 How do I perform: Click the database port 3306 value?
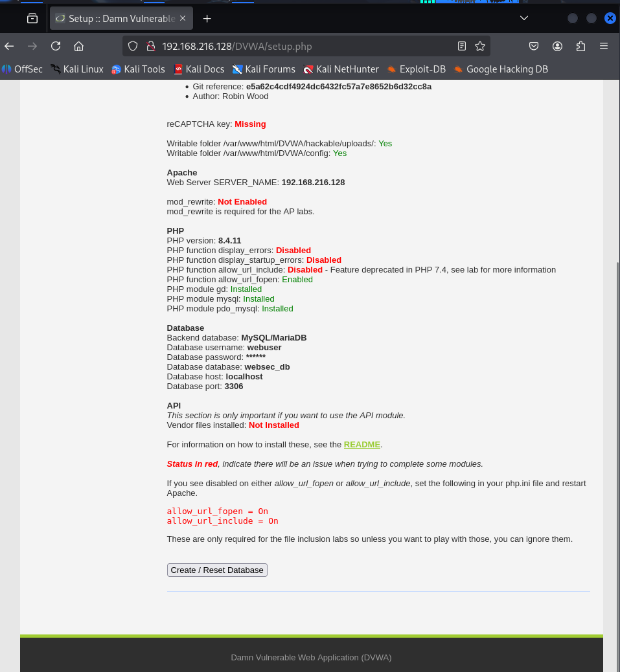tap(234, 386)
